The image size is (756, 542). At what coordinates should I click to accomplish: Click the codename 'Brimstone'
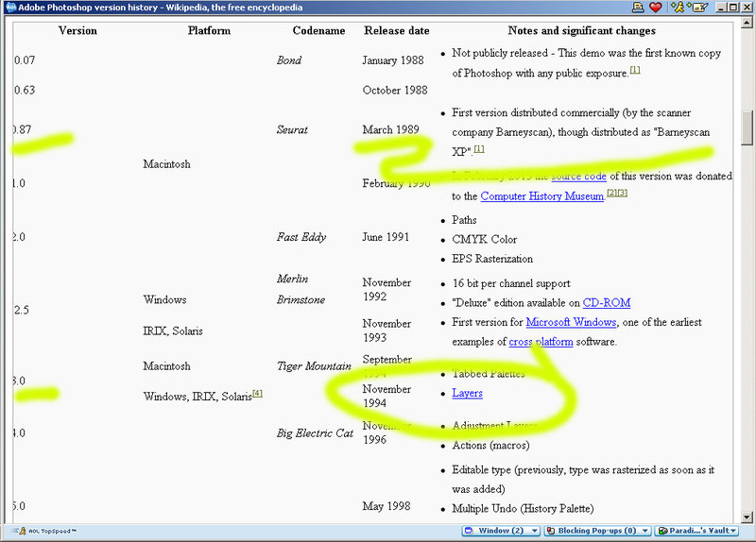(301, 299)
